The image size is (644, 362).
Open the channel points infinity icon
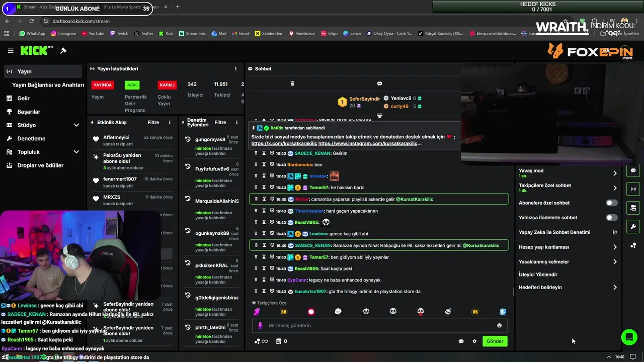click(x=261, y=341)
